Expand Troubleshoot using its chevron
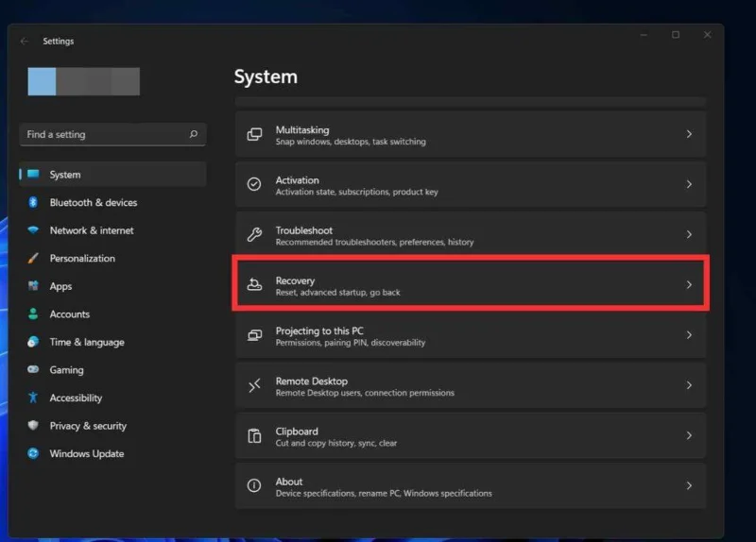The height and width of the screenshot is (542, 756). (690, 234)
